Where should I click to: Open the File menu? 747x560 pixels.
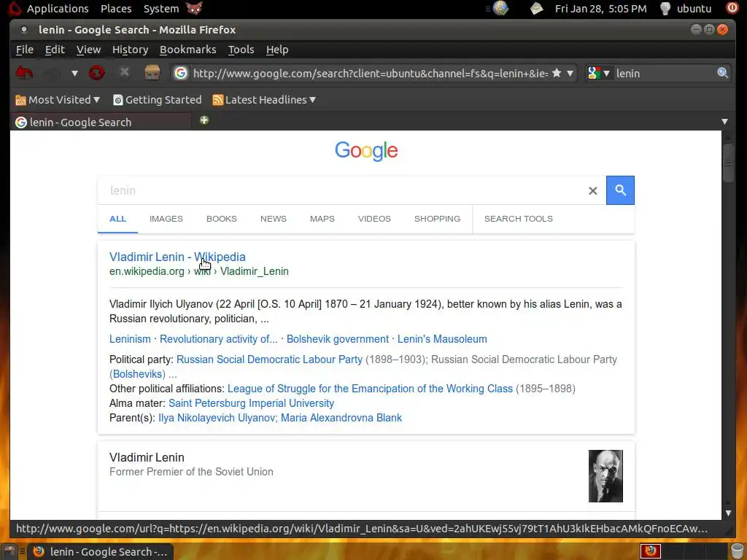[25, 50]
